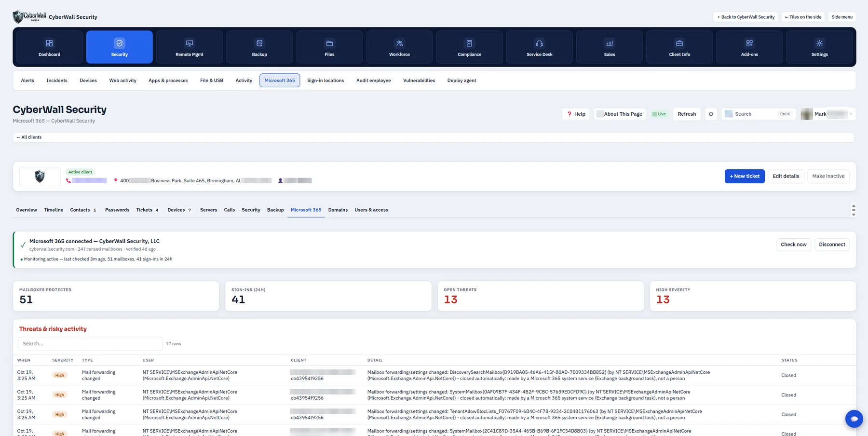Open the Files tile
868x436 pixels.
[329, 47]
